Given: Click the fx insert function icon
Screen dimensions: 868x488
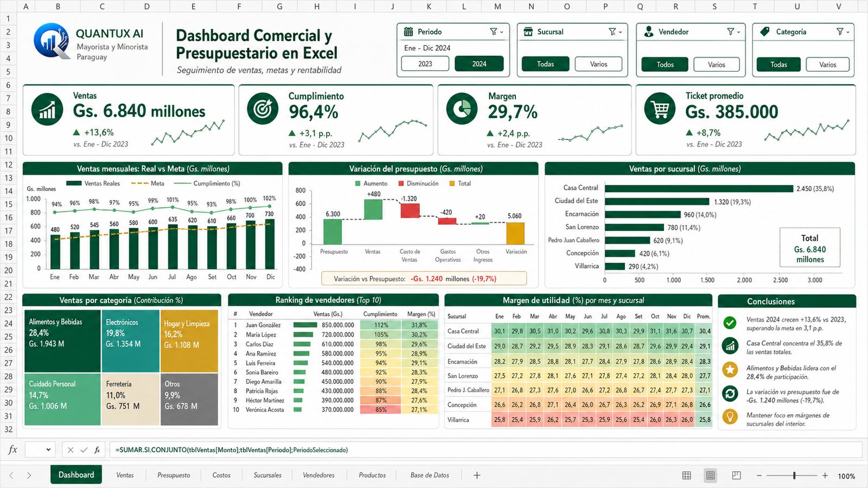Looking at the screenshot, I should point(97,450).
